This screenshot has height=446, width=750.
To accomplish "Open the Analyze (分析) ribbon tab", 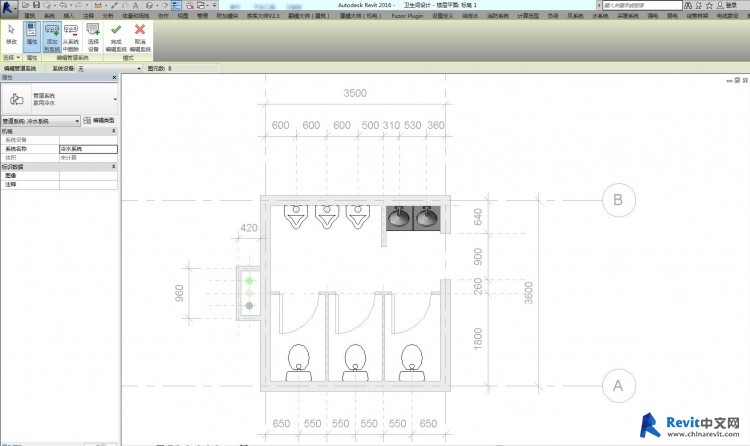I will point(108,16).
